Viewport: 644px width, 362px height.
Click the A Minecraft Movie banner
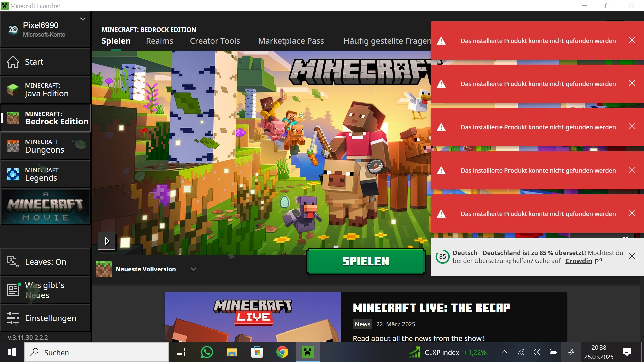click(45, 206)
